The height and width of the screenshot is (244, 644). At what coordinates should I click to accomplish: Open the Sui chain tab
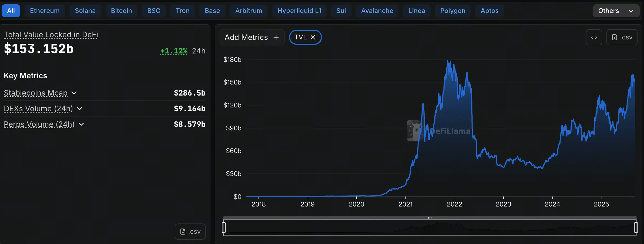341,11
